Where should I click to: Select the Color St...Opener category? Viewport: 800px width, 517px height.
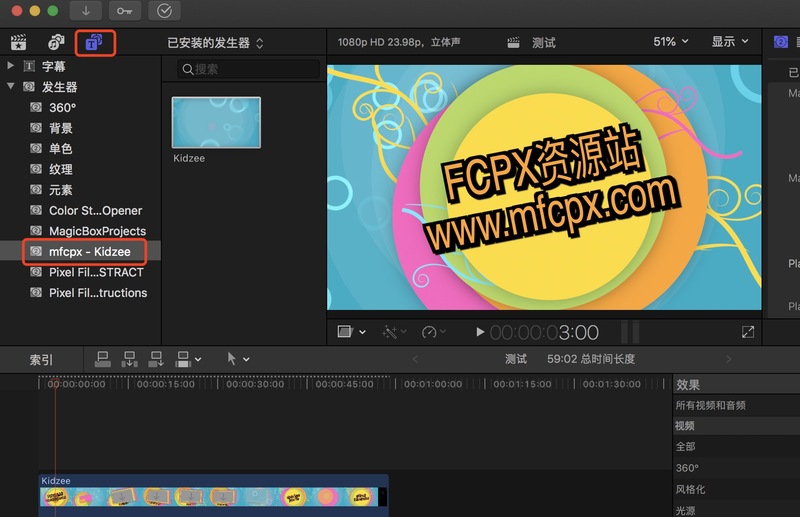[x=95, y=210]
